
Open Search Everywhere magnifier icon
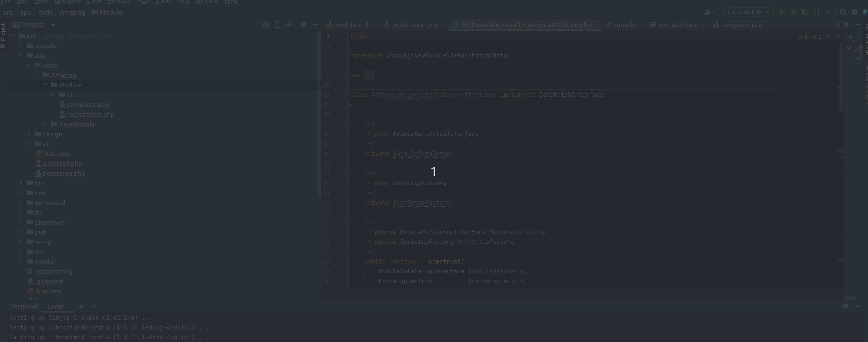coord(843,12)
